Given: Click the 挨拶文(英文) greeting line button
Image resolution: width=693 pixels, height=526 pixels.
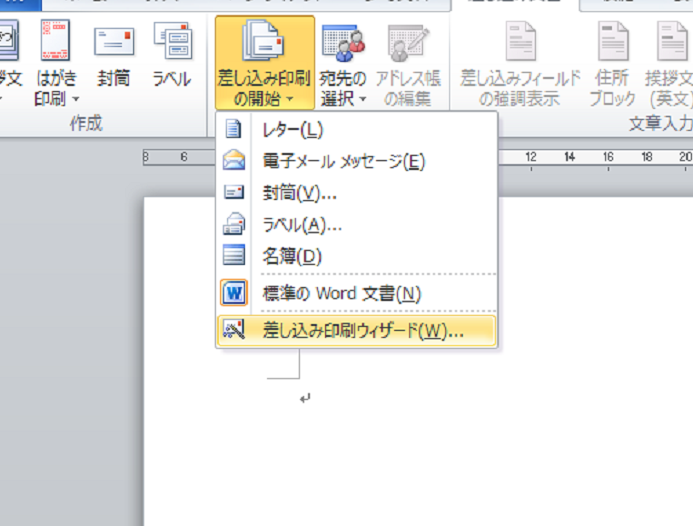Looking at the screenshot, I should [668, 65].
